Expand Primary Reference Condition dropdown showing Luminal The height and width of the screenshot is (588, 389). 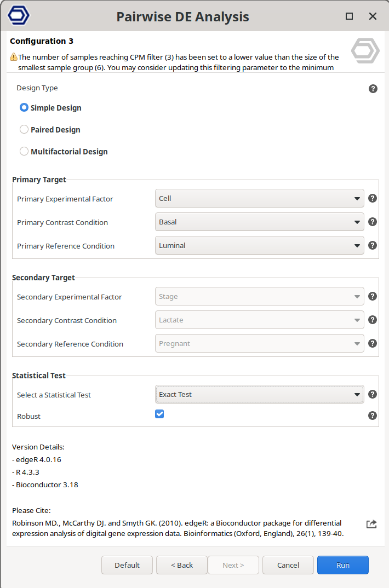tap(260, 245)
